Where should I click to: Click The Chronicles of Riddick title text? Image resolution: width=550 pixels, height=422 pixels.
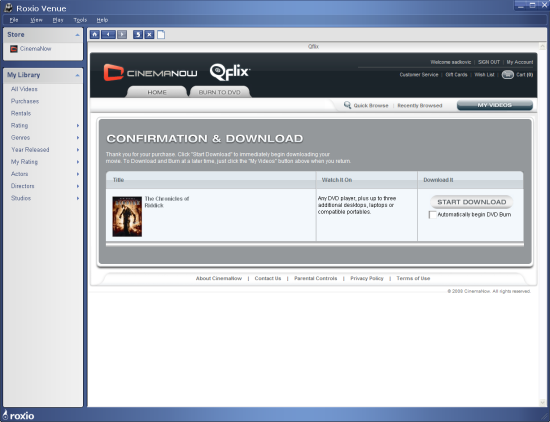[167, 202]
